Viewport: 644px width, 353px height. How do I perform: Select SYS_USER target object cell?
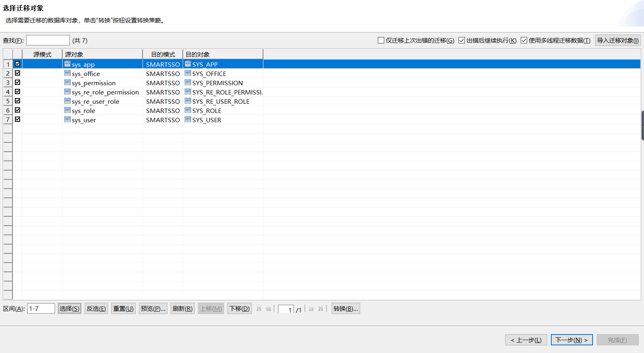point(223,119)
